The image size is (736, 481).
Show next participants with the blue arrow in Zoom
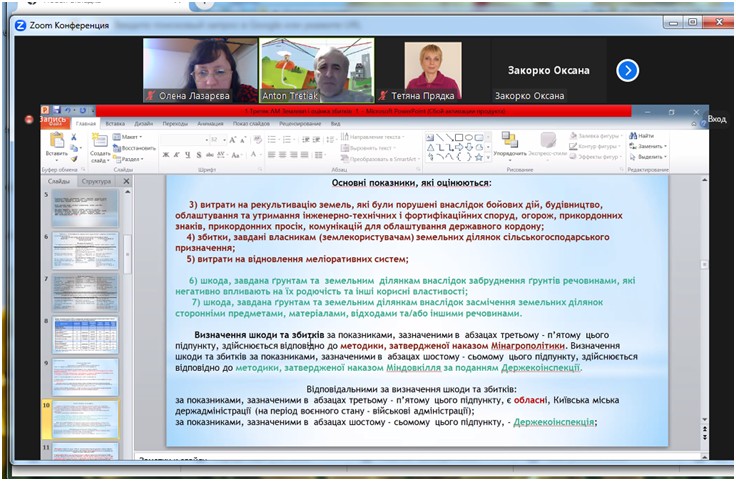click(628, 71)
